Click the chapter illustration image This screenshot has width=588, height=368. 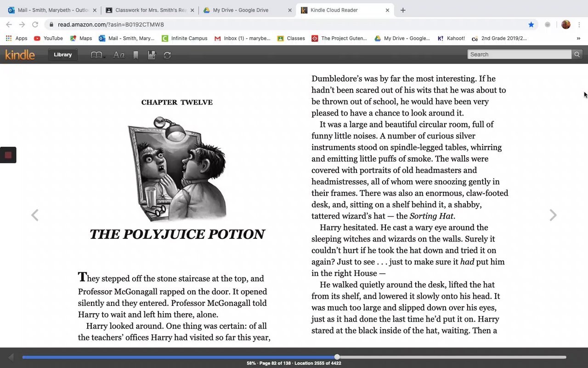tap(177, 168)
